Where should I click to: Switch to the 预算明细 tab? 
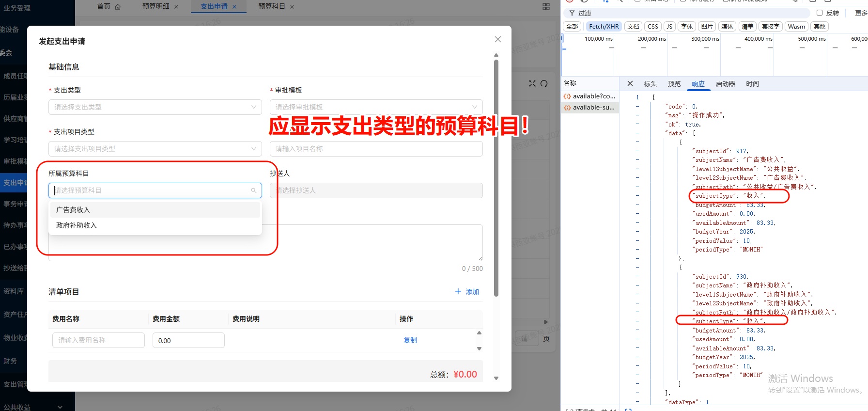(x=156, y=6)
